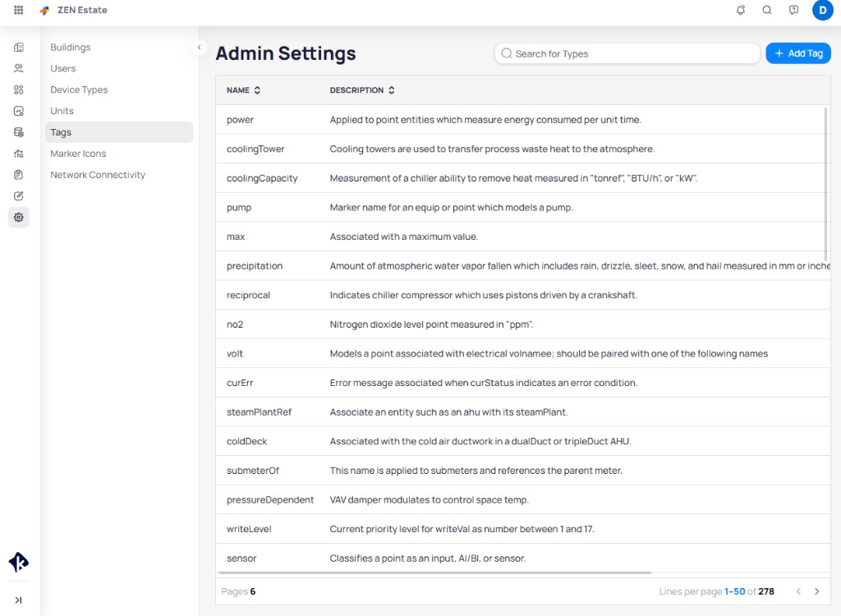Select the pump tag row

[x=523, y=207]
